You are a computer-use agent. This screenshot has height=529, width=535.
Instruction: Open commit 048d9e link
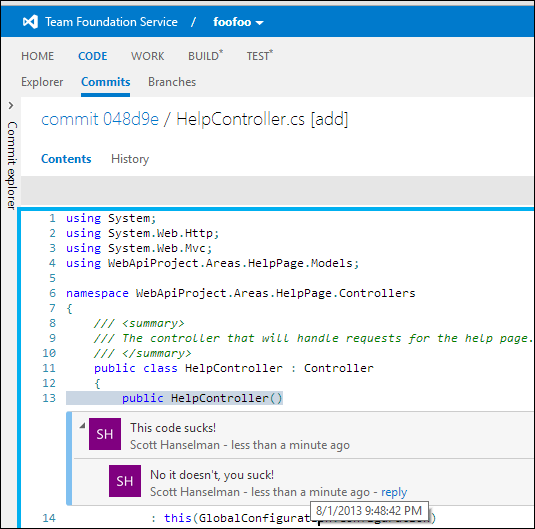[x=100, y=119]
